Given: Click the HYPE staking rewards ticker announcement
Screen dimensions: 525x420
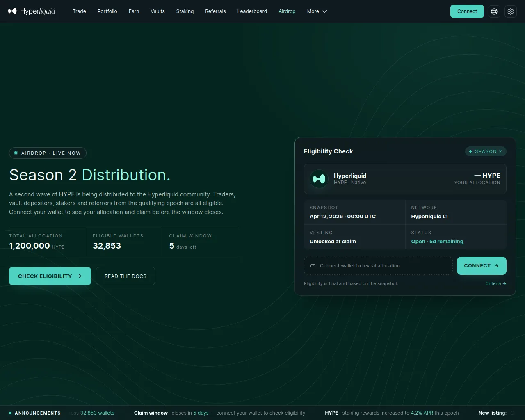Looking at the screenshot, I should pos(392,413).
